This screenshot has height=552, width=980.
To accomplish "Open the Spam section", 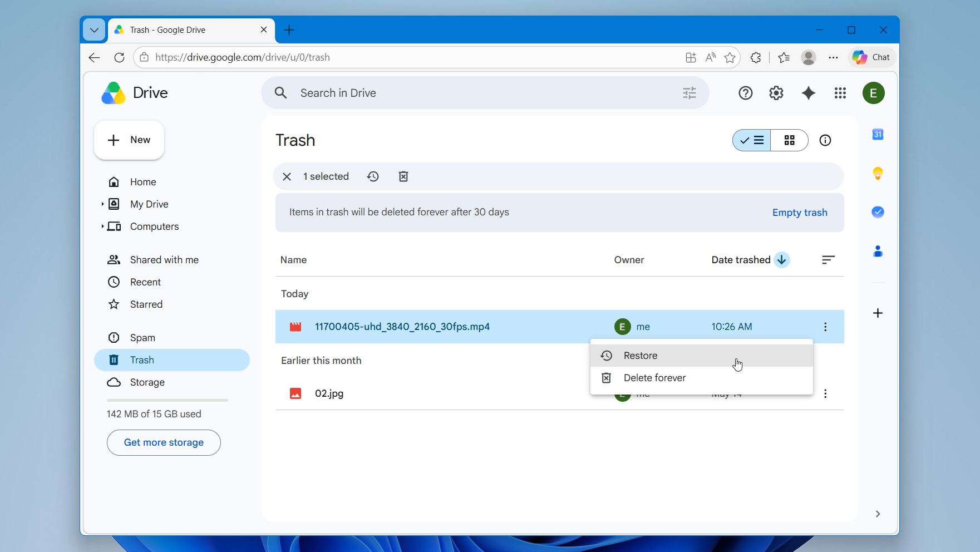I will click(172, 338).
